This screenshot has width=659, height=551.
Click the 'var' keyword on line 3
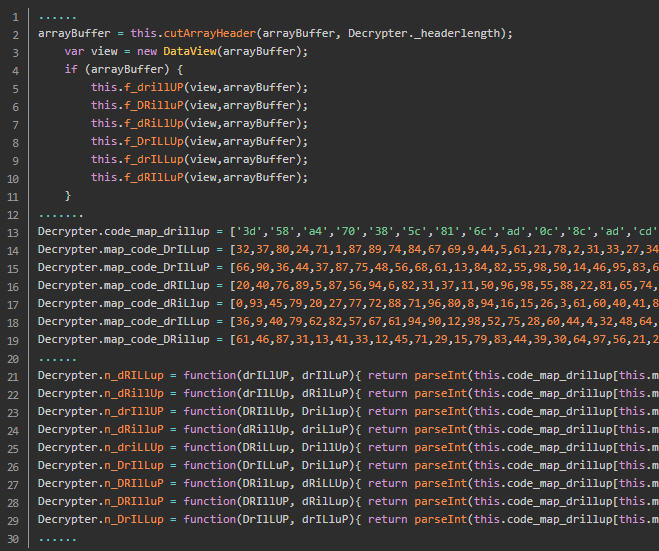click(74, 51)
